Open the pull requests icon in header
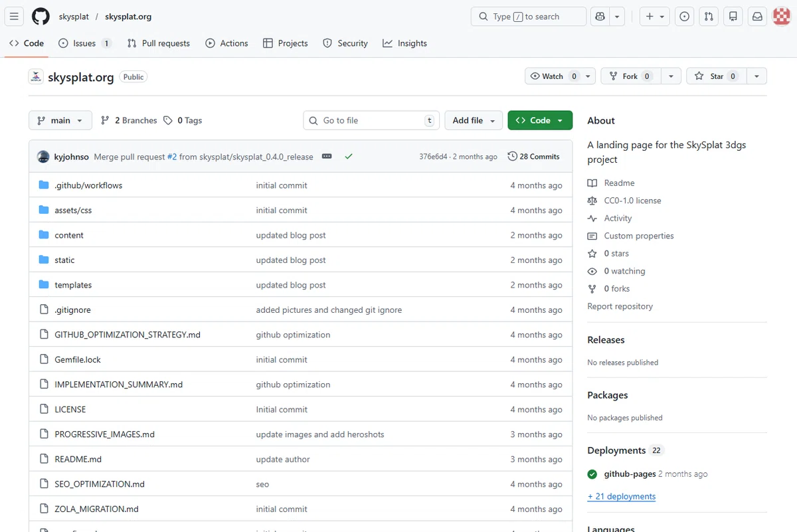 point(709,17)
